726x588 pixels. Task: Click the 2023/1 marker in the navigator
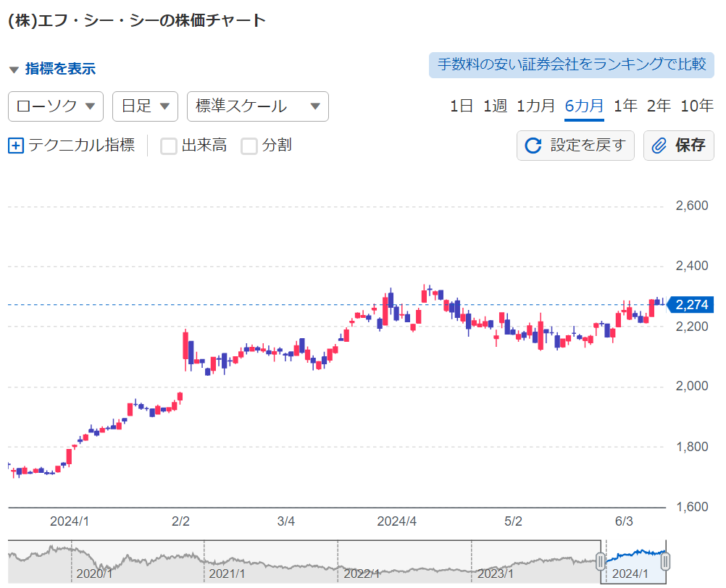tap(496, 574)
